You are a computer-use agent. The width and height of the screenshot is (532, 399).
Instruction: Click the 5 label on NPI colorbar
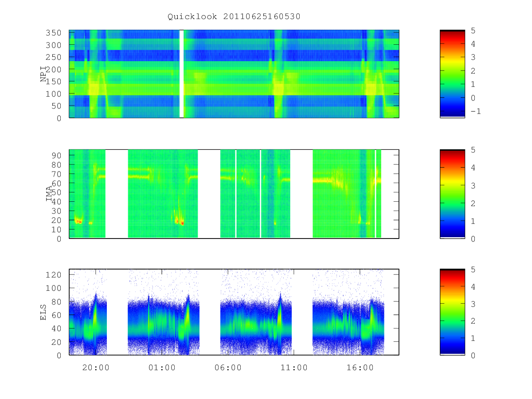pyautogui.click(x=473, y=31)
